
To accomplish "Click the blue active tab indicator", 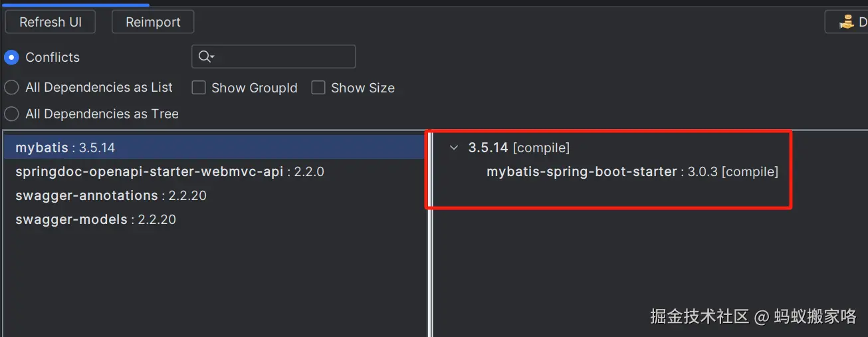I will pyautogui.click(x=75, y=4).
